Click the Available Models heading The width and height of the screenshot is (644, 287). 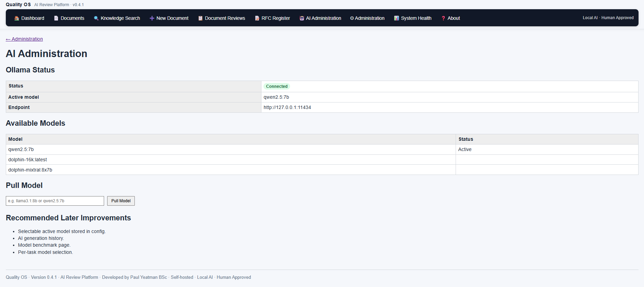point(35,123)
